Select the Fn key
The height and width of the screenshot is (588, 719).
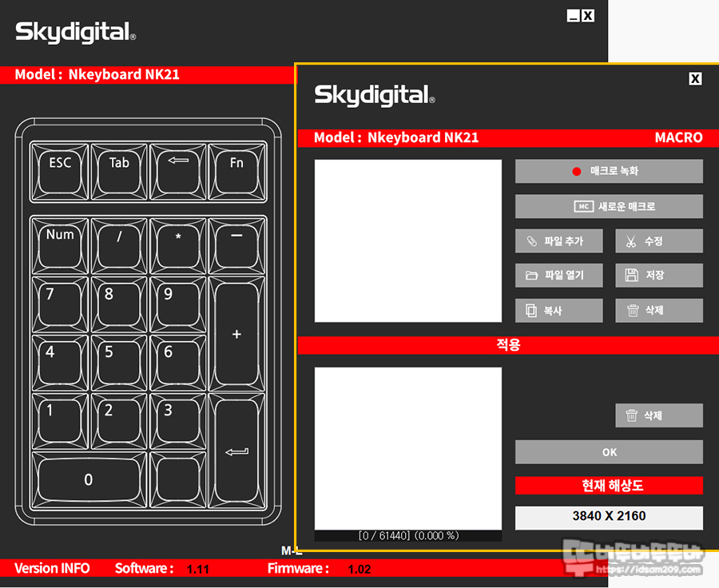236,172
